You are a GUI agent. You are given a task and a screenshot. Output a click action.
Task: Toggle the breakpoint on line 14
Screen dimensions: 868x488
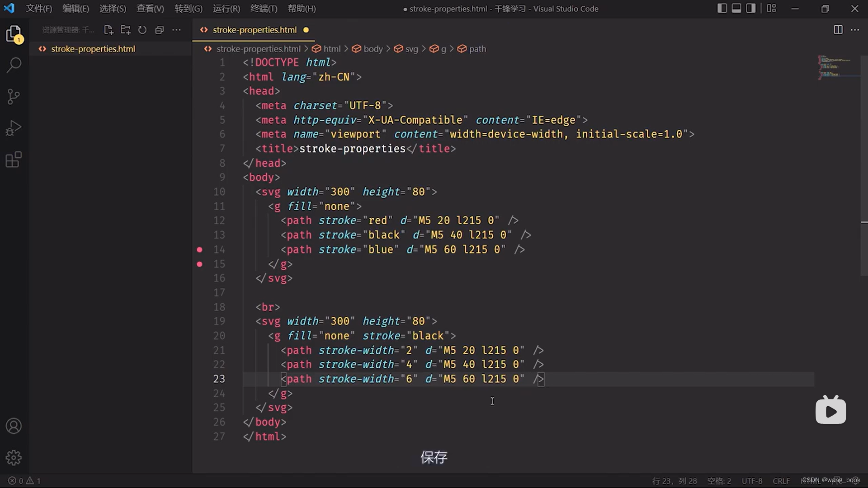[199, 249]
